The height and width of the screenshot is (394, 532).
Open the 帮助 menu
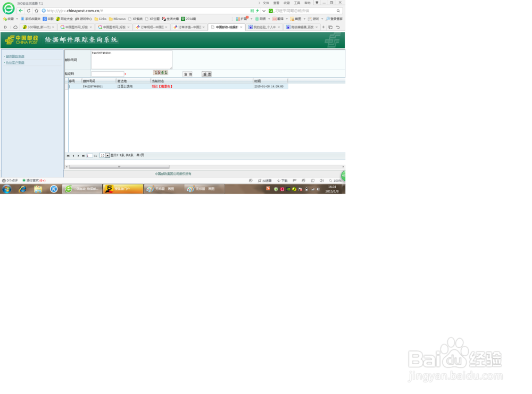tap(307, 3)
